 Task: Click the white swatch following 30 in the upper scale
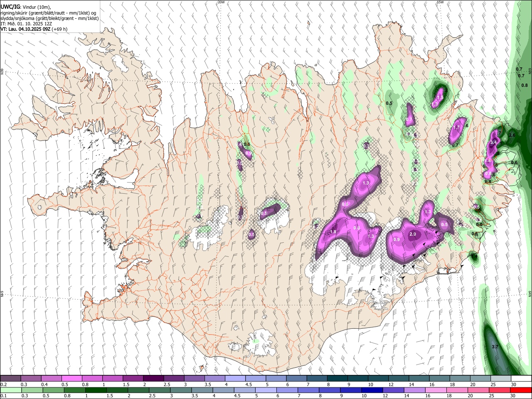521,379
